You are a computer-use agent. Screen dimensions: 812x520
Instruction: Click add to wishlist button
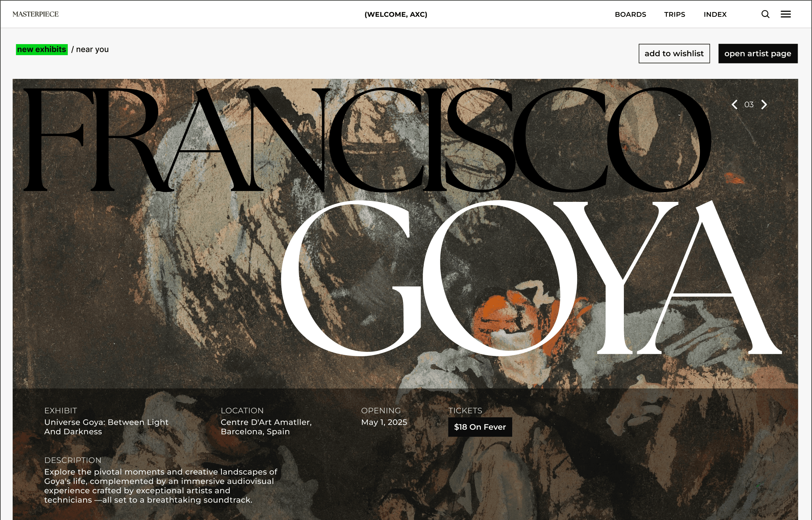[x=674, y=54]
